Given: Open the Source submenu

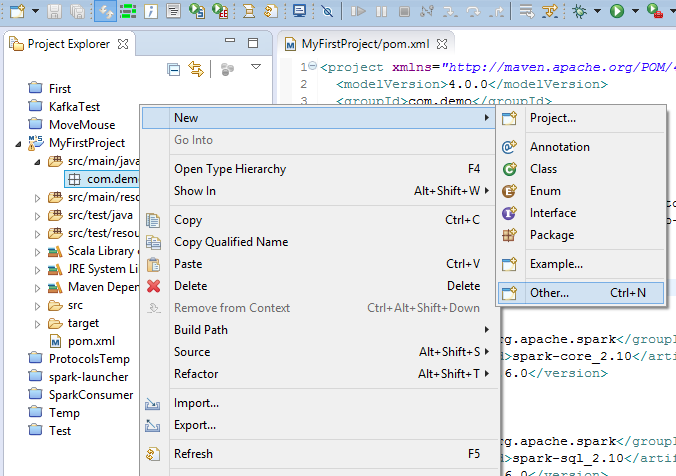Looking at the screenshot, I should [x=319, y=352].
